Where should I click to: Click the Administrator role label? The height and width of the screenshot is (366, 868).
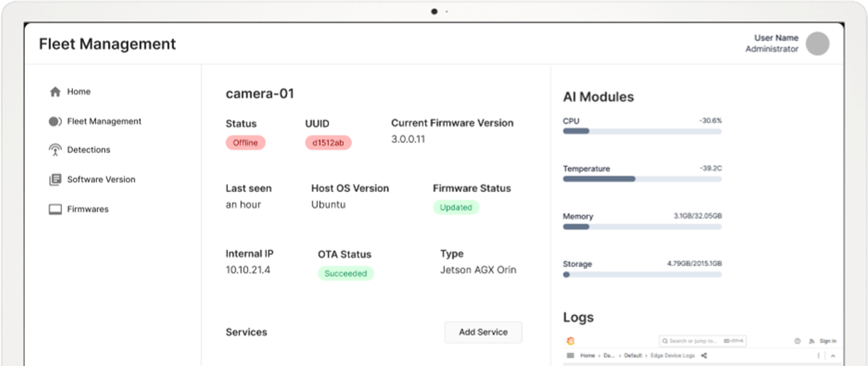coord(772,49)
